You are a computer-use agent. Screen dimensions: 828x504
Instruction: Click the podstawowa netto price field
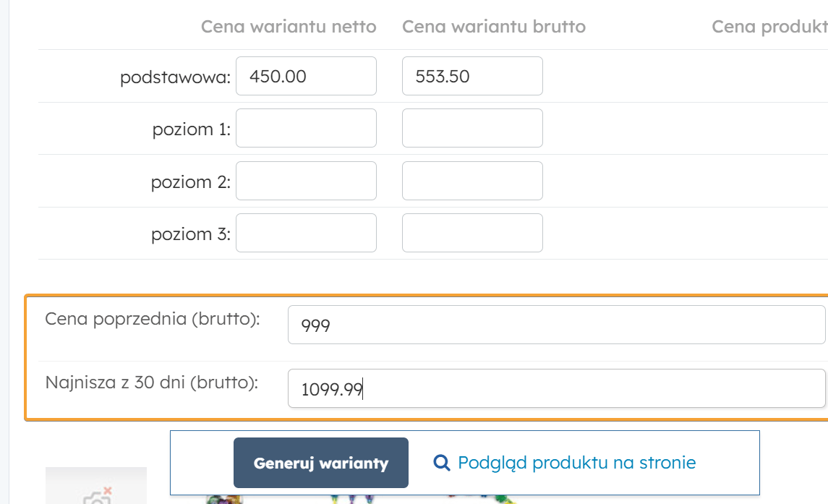(306, 76)
